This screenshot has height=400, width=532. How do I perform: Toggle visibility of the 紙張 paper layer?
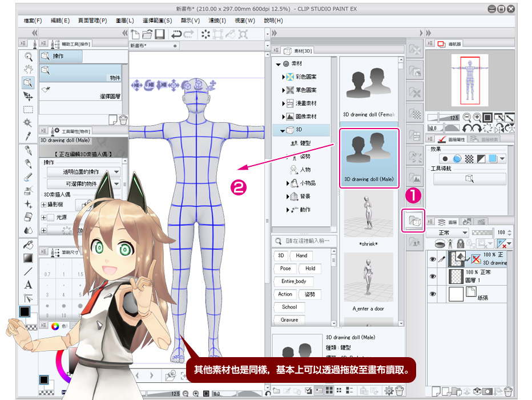pyautogui.click(x=433, y=294)
